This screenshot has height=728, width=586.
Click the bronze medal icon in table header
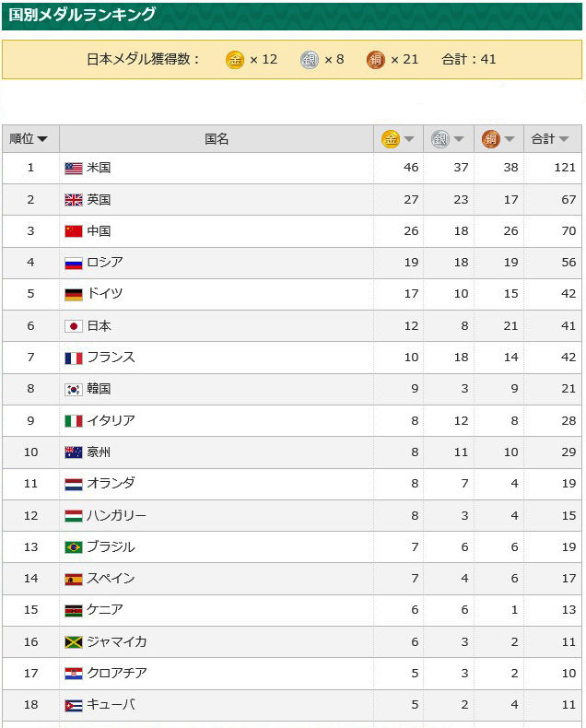pyautogui.click(x=490, y=139)
